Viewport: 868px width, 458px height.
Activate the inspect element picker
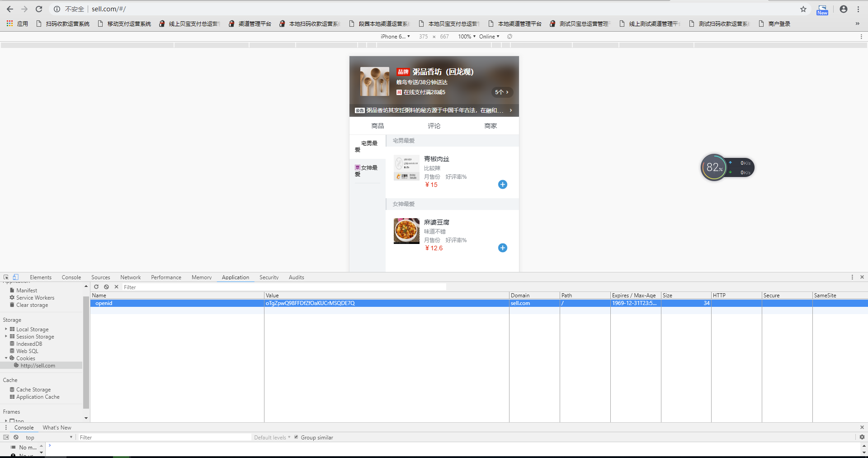[6, 277]
